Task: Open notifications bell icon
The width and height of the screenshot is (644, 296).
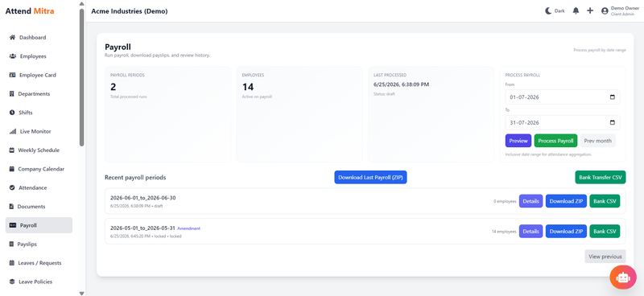Action: 576,11
